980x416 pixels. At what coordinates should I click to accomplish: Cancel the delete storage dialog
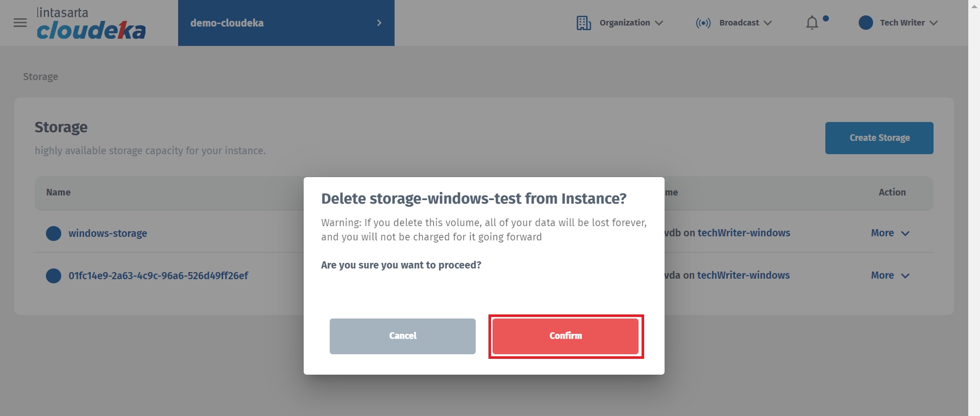click(x=402, y=336)
